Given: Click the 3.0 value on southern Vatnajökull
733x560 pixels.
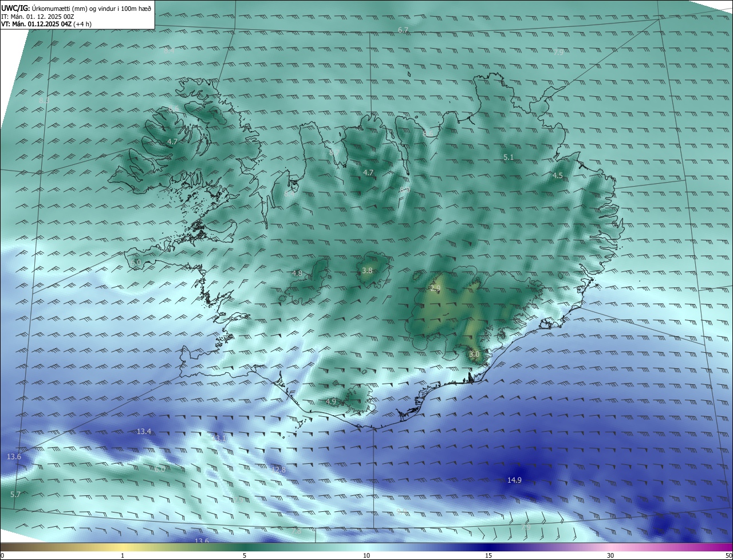Looking at the screenshot, I should (x=474, y=354).
